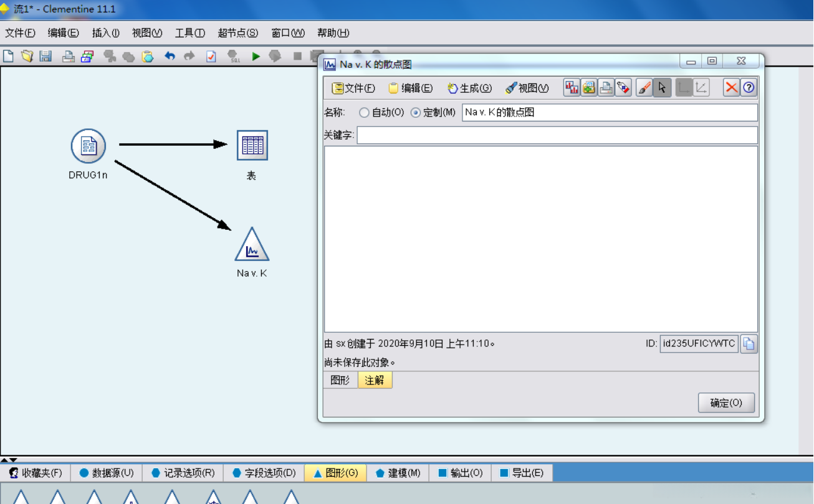Viewport: 814px width, 504px height.
Task: Copy the ID using the copy icon
Action: [x=749, y=343]
